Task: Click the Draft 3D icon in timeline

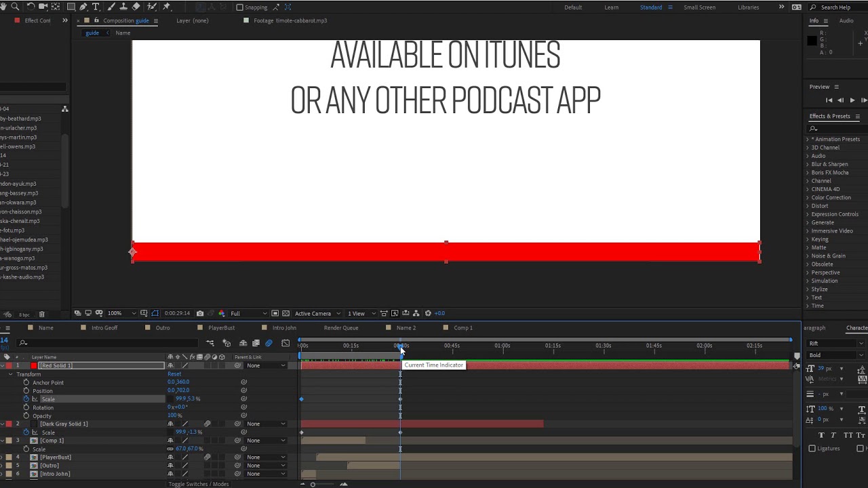Action: click(x=226, y=343)
